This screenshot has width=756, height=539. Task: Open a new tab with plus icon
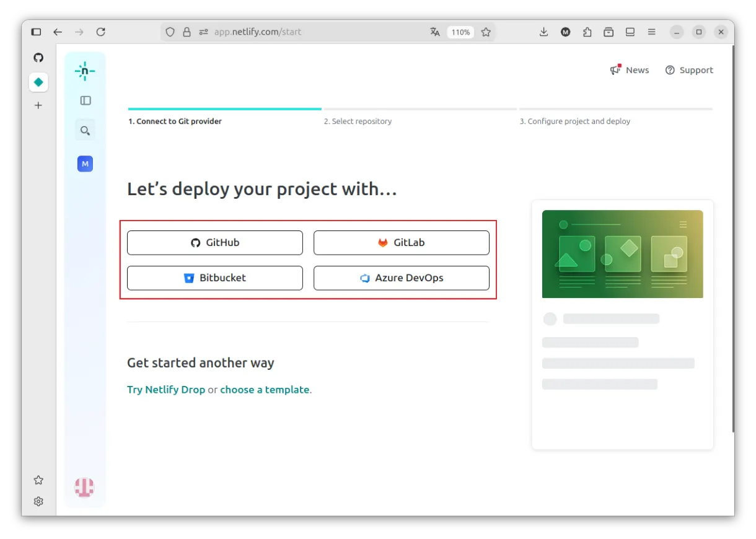(x=38, y=105)
